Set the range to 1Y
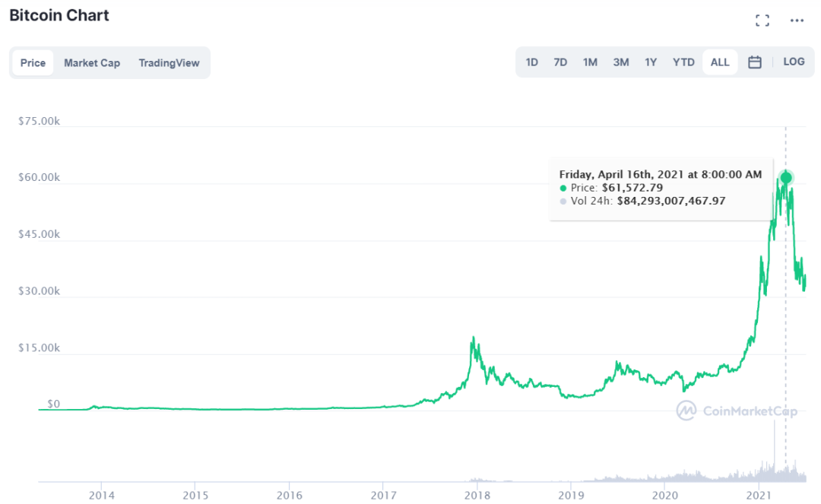The image size is (821, 504). (651, 62)
